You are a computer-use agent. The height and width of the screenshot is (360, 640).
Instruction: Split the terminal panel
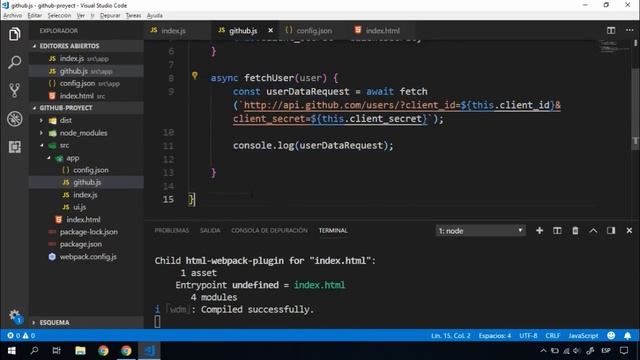tap(557, 231)
